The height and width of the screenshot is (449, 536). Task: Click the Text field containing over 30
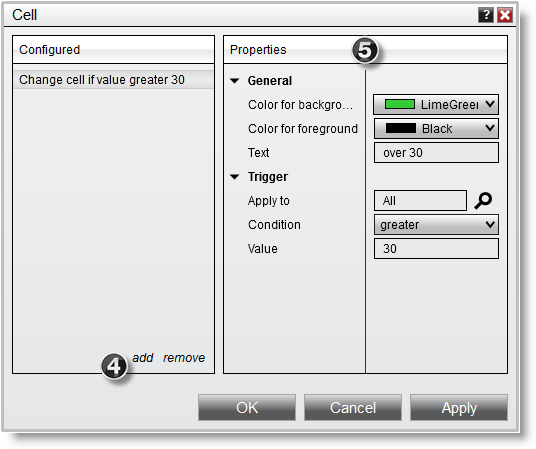pos(436,153)
